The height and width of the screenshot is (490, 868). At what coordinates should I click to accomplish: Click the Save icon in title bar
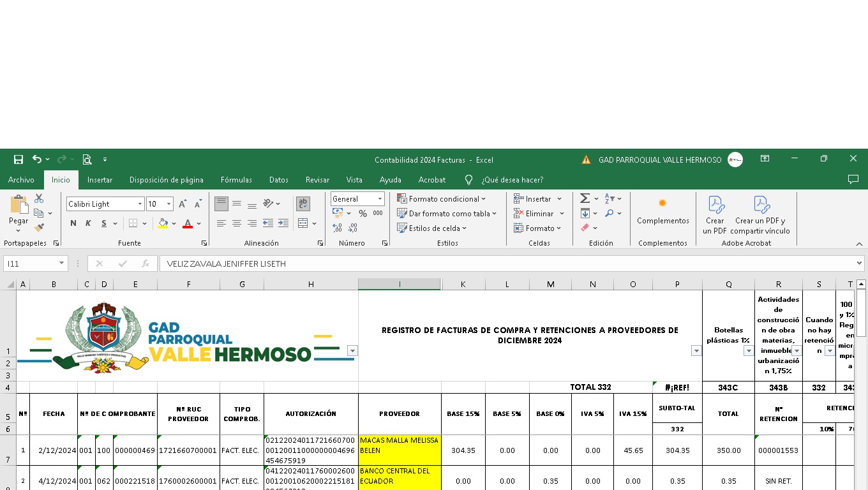[x=19, y=160]
